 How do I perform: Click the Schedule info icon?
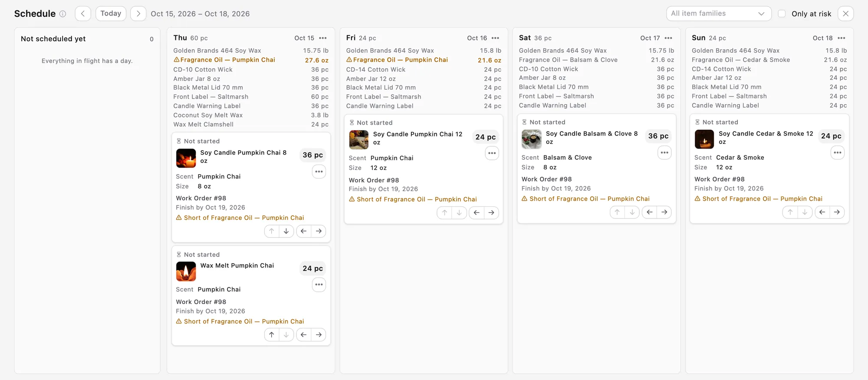(62, 14)
